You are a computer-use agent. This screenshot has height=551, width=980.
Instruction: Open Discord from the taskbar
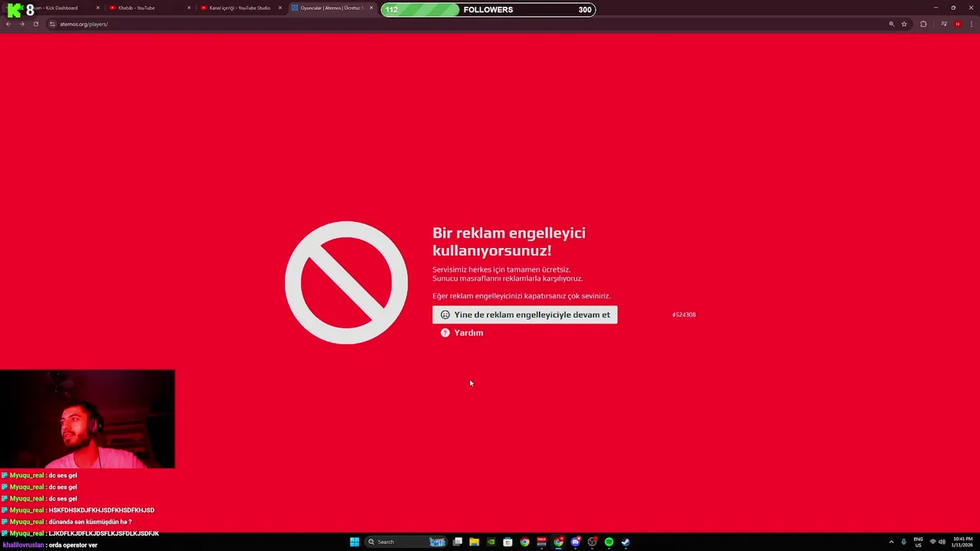coord(575,542)
